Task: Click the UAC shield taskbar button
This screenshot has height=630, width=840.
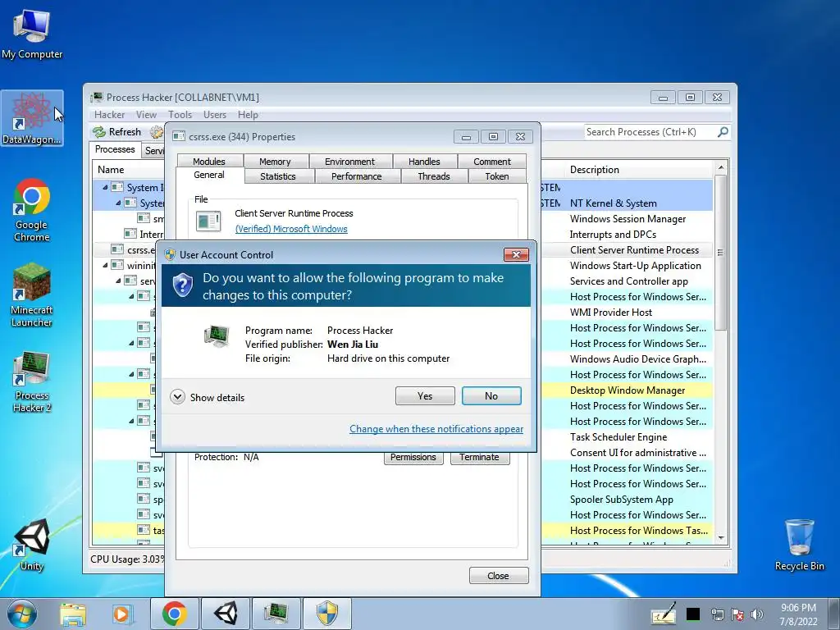Action: point(327,614)
